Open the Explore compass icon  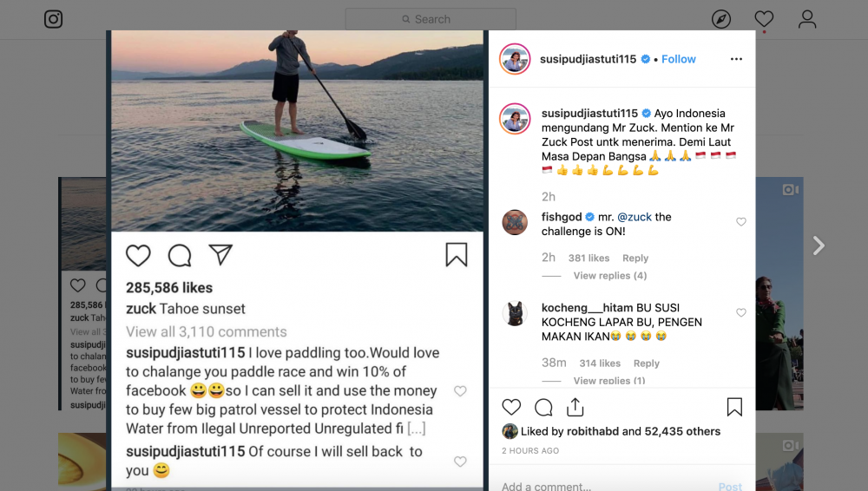[x=721, y=19]
